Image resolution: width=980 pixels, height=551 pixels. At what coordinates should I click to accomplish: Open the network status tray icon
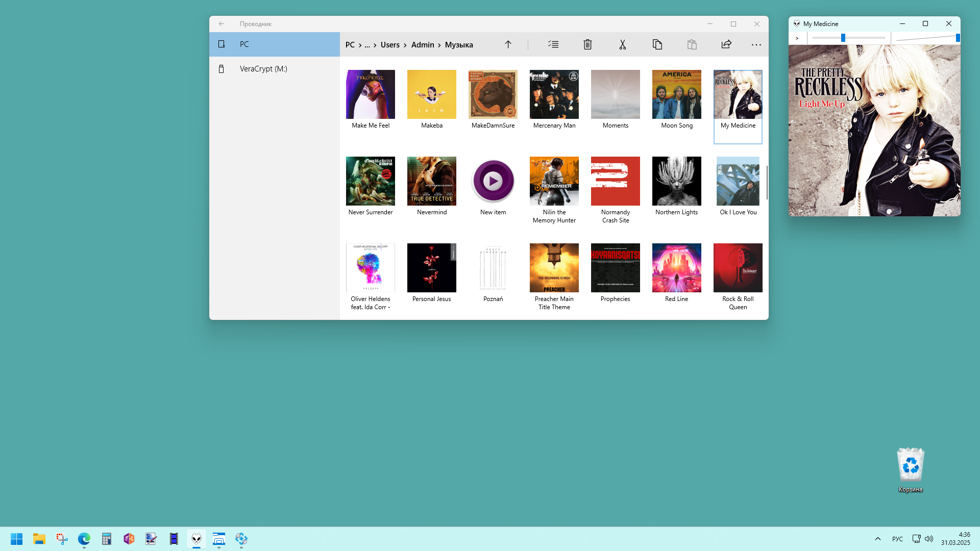tap(916, 539)
